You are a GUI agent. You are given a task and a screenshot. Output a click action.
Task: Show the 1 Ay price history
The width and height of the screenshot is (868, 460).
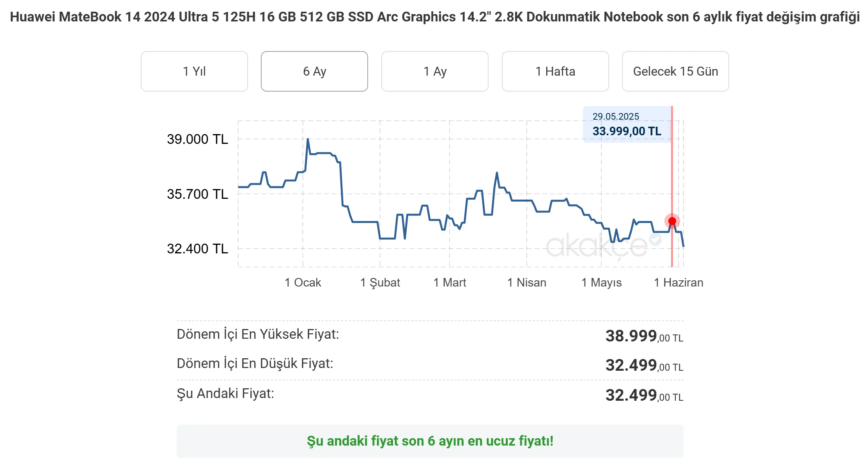435,71
